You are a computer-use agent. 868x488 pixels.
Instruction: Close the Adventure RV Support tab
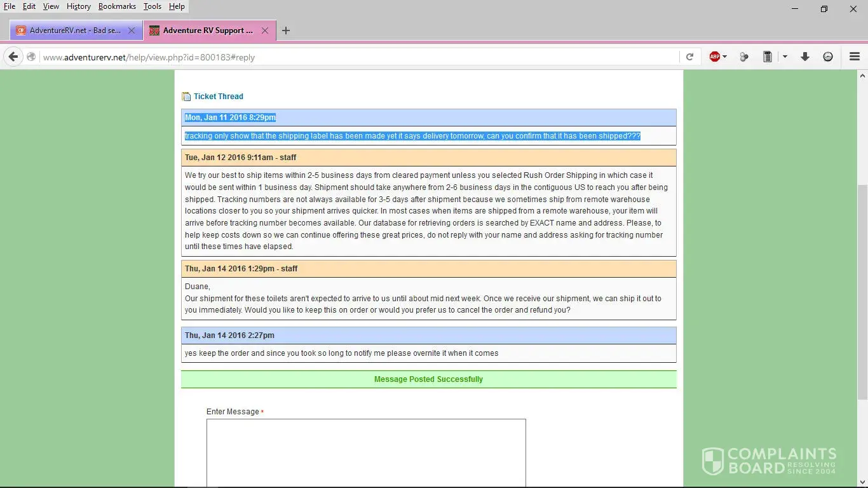click(265, 30)
